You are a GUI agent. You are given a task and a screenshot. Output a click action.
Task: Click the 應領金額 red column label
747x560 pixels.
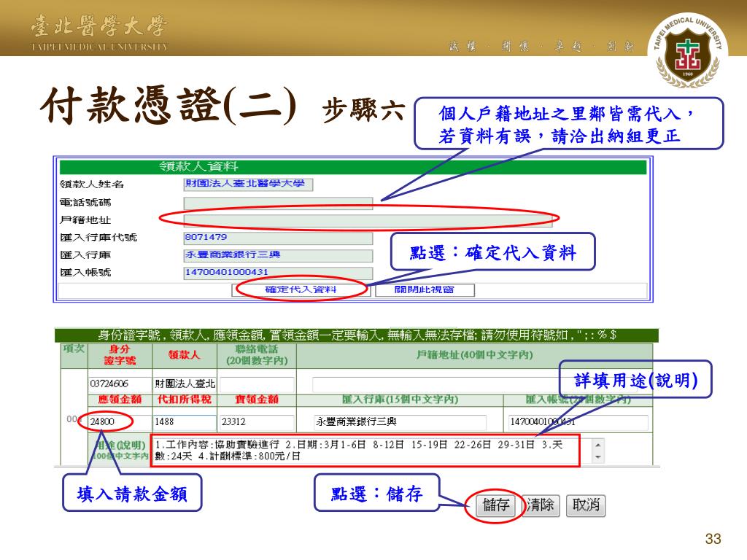(x=120, y=400)
